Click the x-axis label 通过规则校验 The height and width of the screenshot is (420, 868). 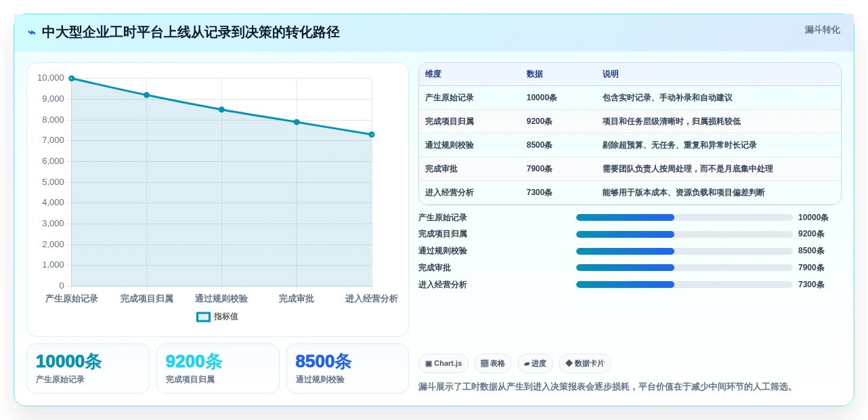221,299
